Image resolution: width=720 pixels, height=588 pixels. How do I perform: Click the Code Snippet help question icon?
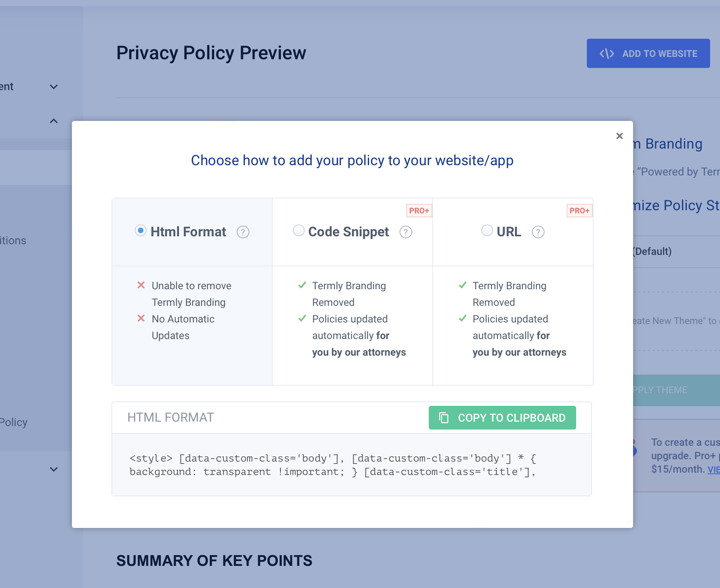point(406,232)
